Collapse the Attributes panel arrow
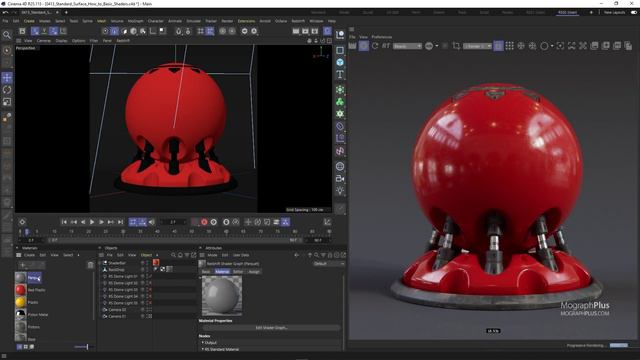 coord(200,248)
